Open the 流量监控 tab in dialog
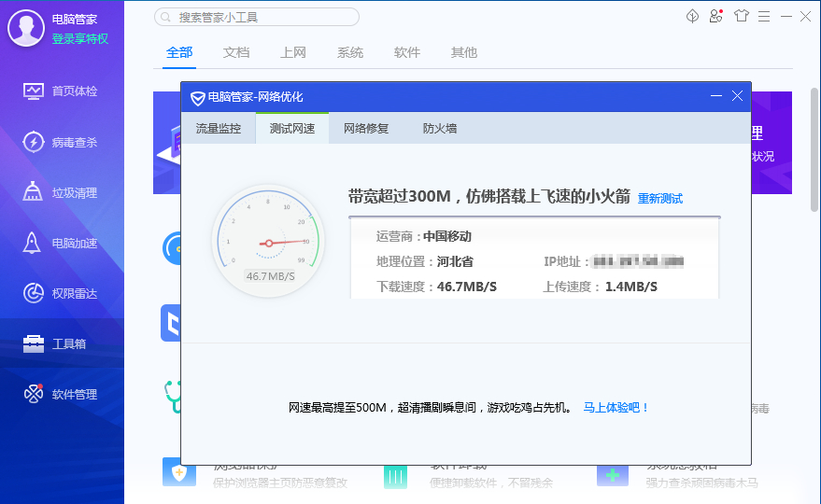The width and height of the screenshot is (821, 504). pos(219,128)
